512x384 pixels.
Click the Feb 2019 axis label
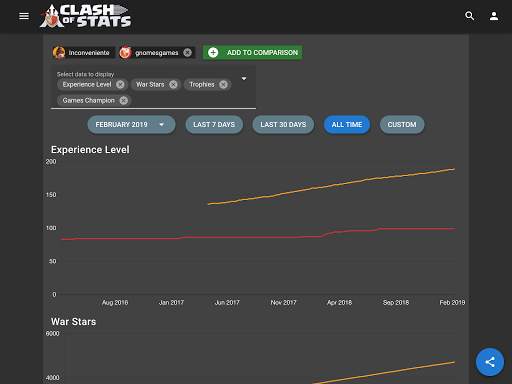(452, 303)
